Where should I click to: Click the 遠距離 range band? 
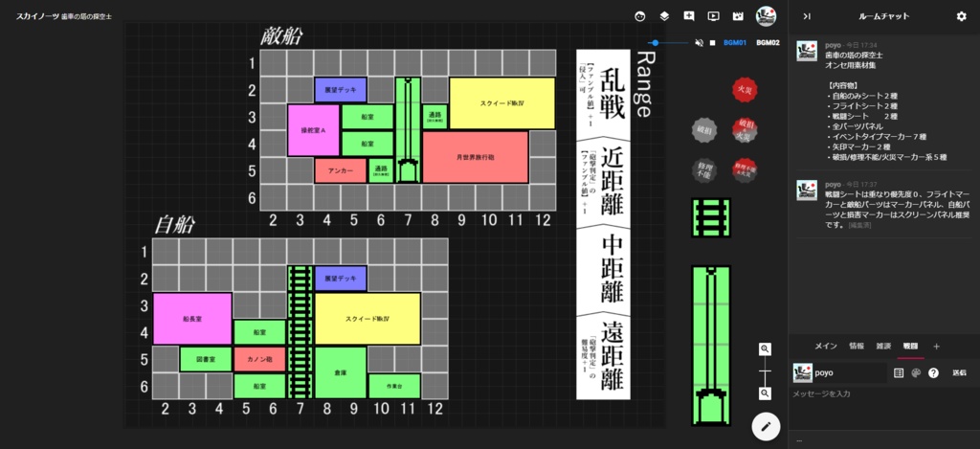tap(603, 356)
